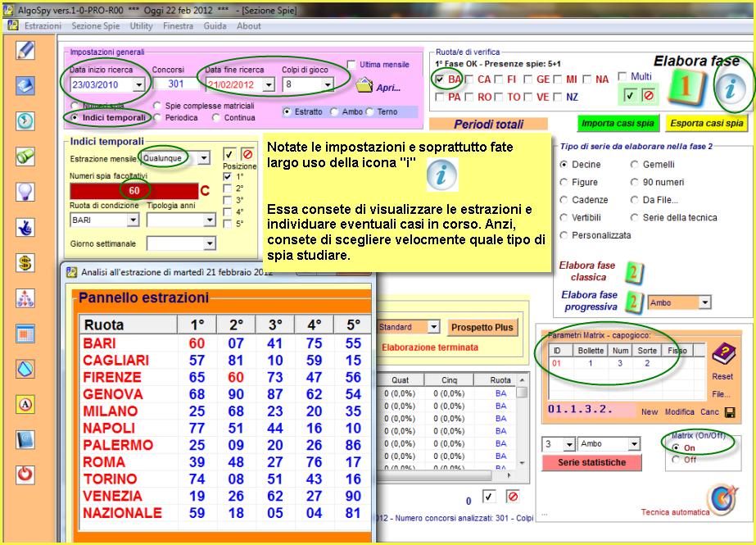Image resolution: width=756 pixels, height=545 pixels.
Task: Click the clock icon in left sidebar
Action: click(25, 120)
